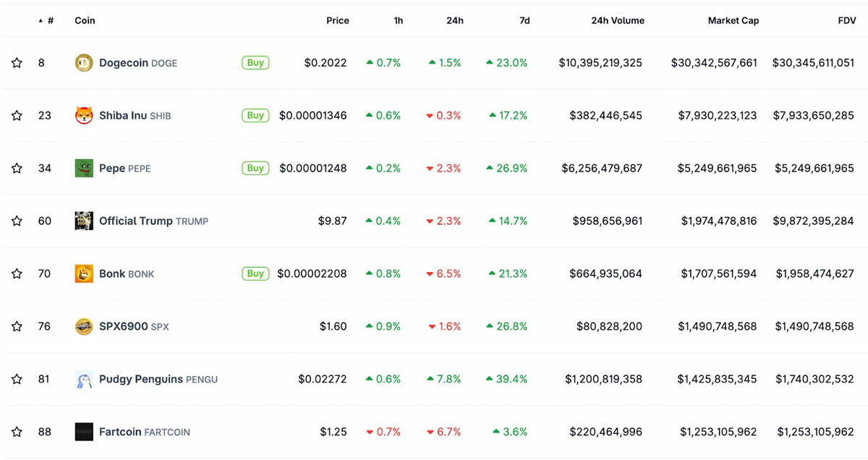Sort by the 7d change column
The image size is (868, 460).
[x=524, y=21]
